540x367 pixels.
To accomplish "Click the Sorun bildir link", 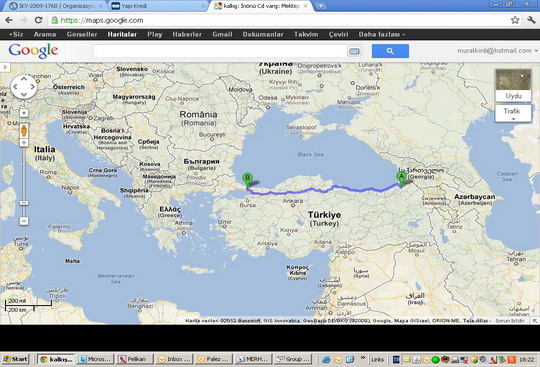I will [510, 321].
